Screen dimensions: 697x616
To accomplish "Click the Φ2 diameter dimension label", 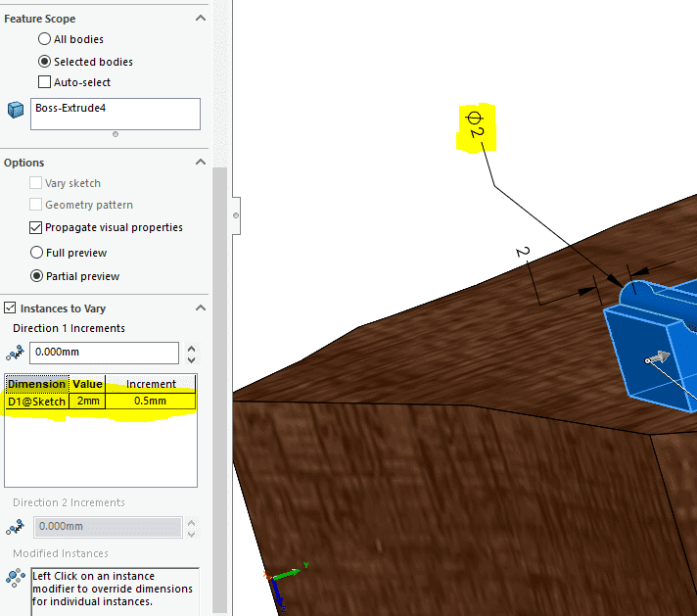I will coord(475,124).
